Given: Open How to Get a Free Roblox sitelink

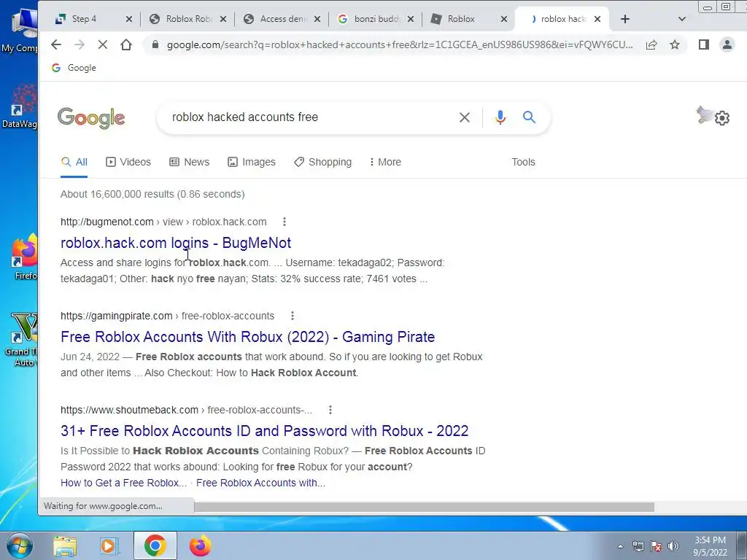Looking at the screenshot, I should pyautogui.click(x=123, y=483).
